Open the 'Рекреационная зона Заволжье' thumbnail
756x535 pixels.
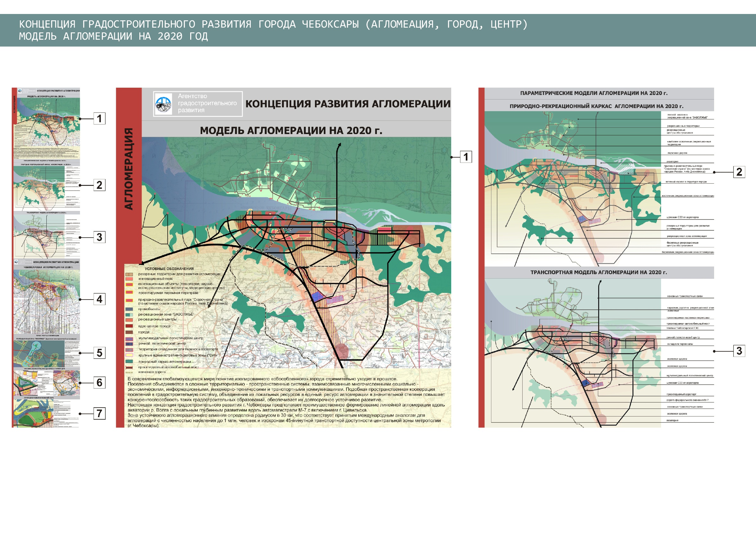39,353
